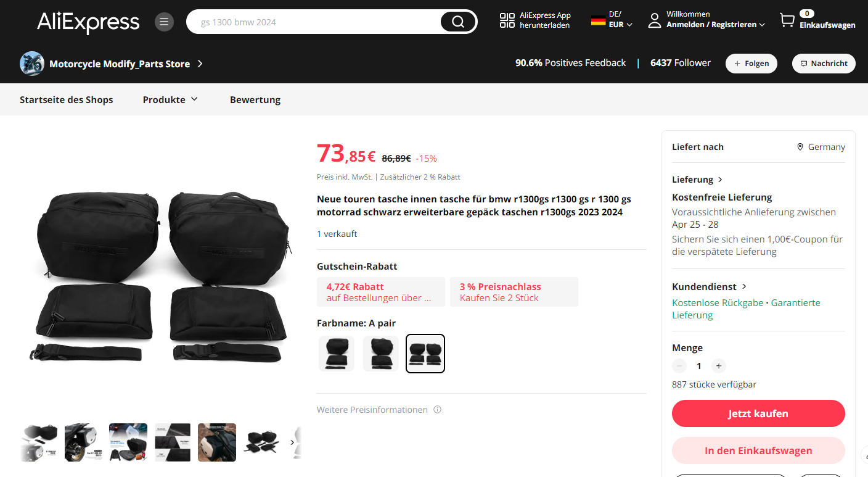Select the 'A pair' variant option

pyautogui.click(x=425, y=354)
